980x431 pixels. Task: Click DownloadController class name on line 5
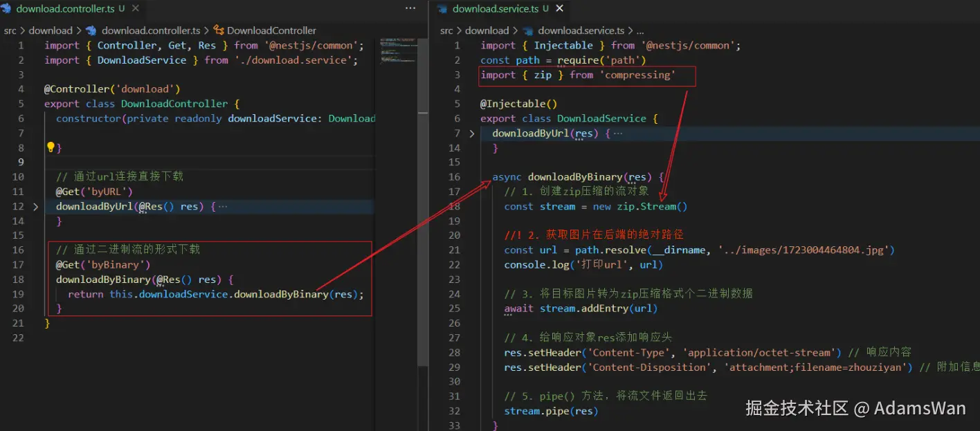click(174, 104)
